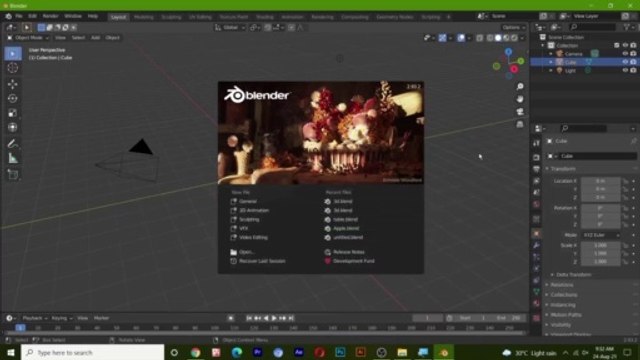
Task: Toggle Collection eye visibility in outliner
Action: pyautogui.click(x=625, y=45)
